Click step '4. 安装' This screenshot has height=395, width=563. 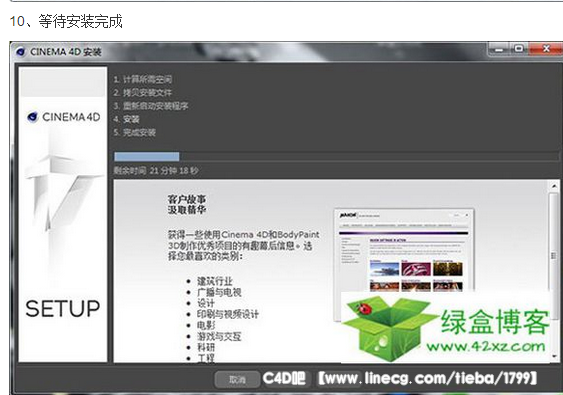point(126,119)
